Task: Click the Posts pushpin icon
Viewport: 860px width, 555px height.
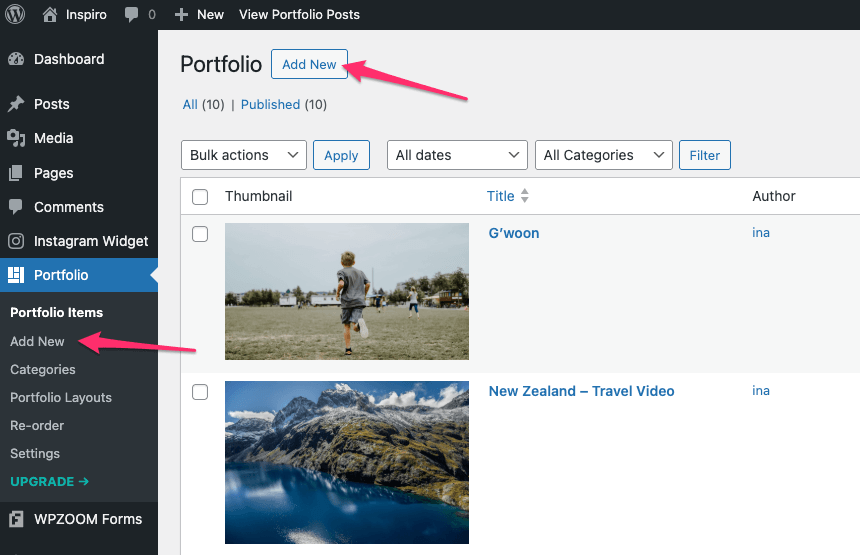Action: (x=16, y=104)
